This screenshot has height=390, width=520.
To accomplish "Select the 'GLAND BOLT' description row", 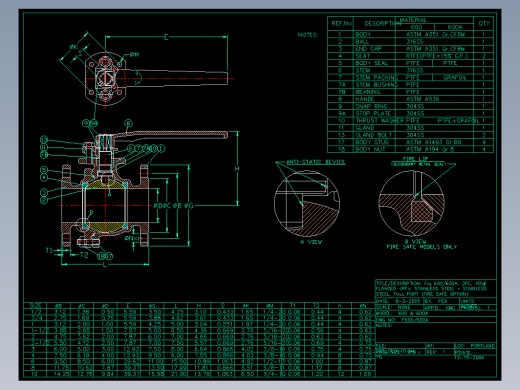I will pyautogui.click(x=374, y=135).
